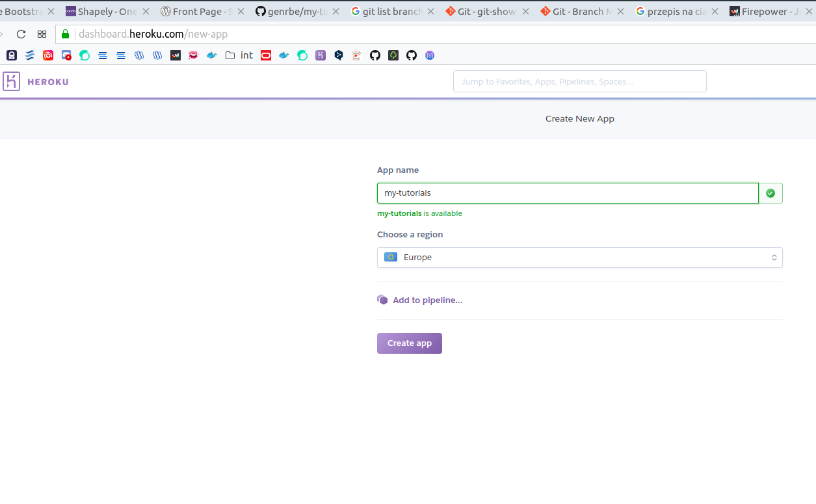Open the dark equalizer bars bookmark icon

click(x=176, y=55)
